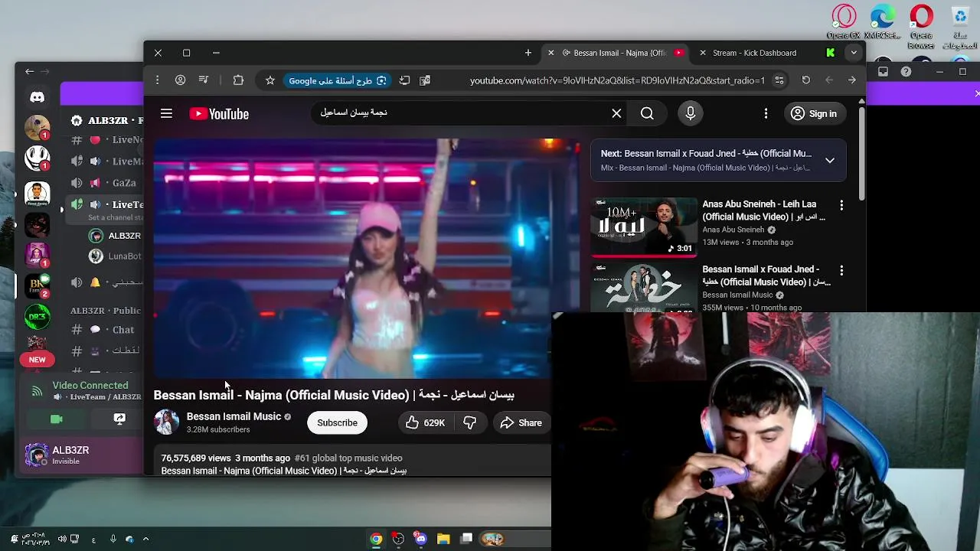Open YouTube settings three-dot menu
Viewport: 980px width, 551px height.
coord(766,113)
